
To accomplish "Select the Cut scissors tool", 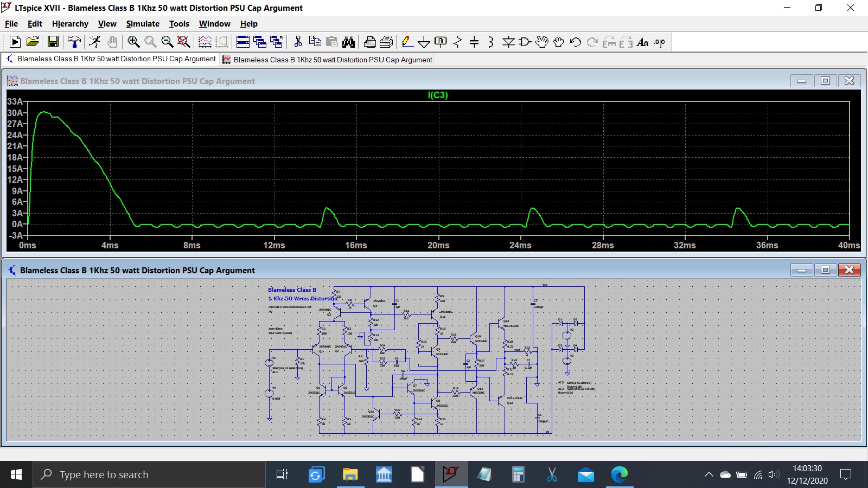I will point(298,42).
